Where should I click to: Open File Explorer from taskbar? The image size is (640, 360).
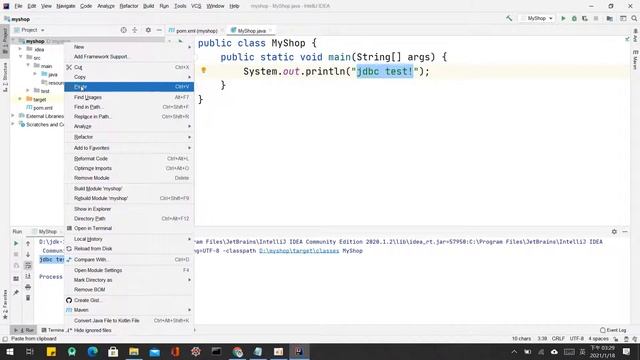pyautogui.click(x=134, y=351)
